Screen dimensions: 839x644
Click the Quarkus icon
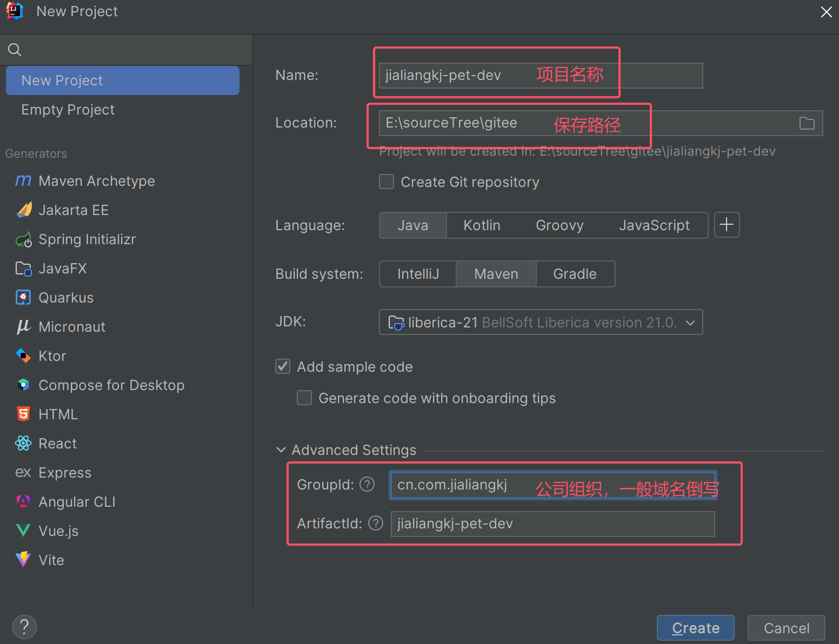click(23, 297)
